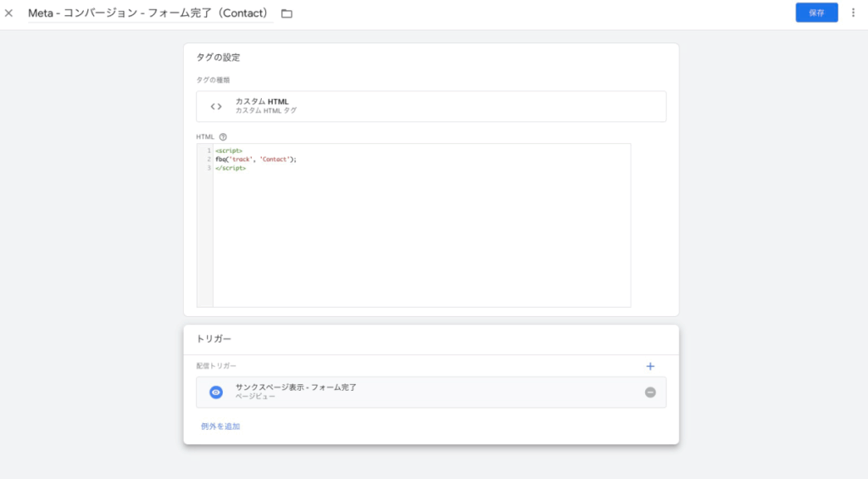This screenshot has width=868, height=479.
Task: Close the tag editor with X icon
Action: [x=8, y=13]
